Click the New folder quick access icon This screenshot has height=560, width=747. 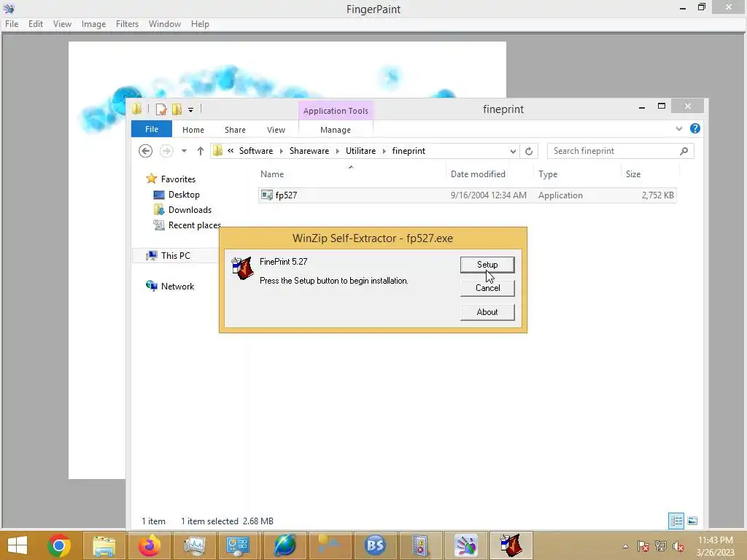177,109
